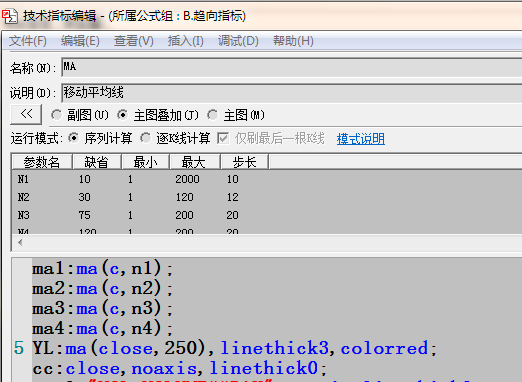Screen dimensions: 522x382
Task: Click linethick3 in the YL line
Action: (275, 348)
